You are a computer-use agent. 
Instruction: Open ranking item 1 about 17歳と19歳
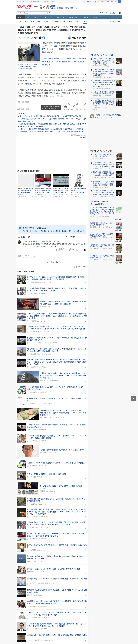104,61
